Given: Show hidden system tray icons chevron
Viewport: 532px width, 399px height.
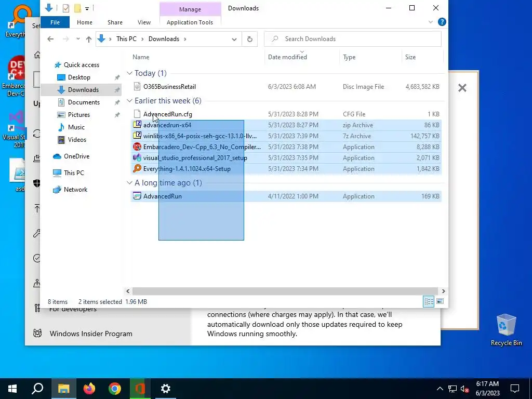Looking at the screenshot, I should 440,389.
